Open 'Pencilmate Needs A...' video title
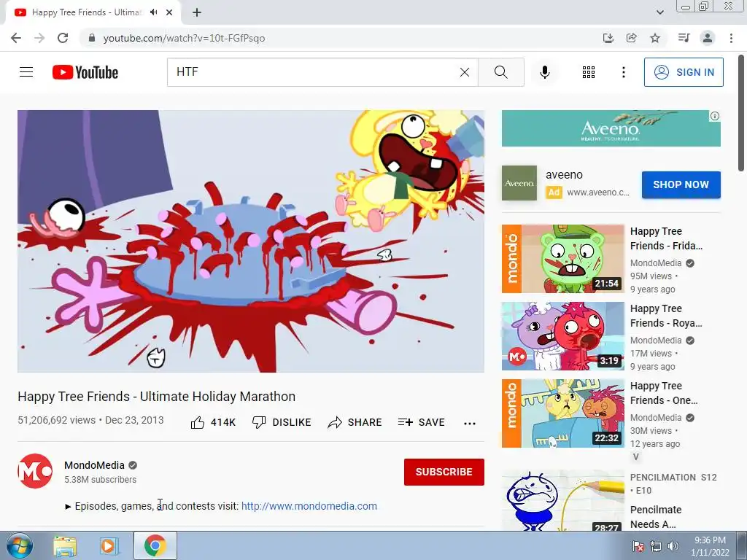Image resolution: width=747 pixels, height=560 pixels. coord(656,517)
